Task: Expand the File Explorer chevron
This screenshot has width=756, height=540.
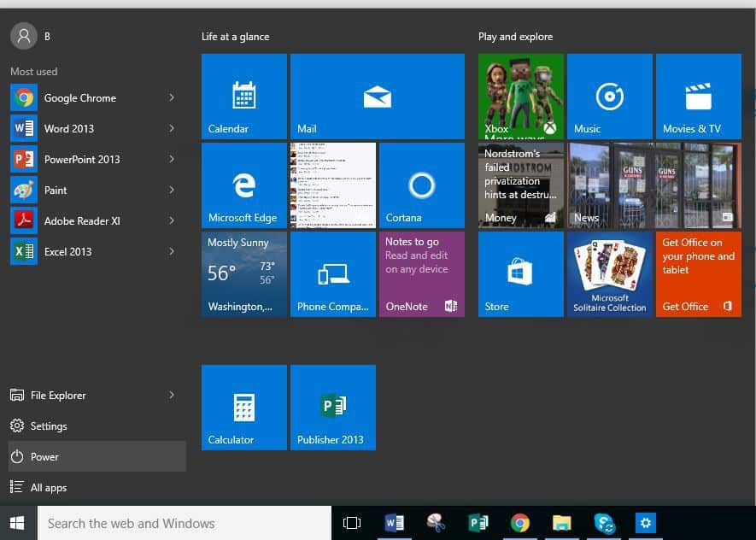Action: (x=172, y=395)
